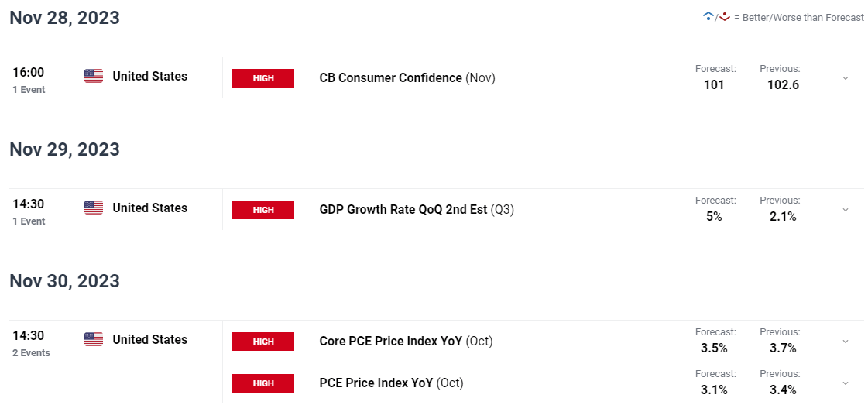Expand the GDP Growth Rate QoQ chevron
The height and width of the screenshot is (405, 868).
[846, 210]
